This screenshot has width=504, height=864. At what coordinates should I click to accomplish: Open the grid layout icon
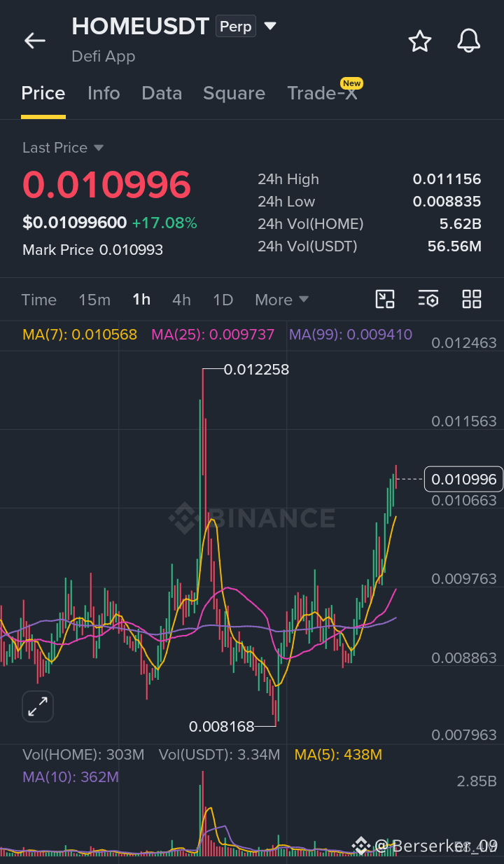(472, 299)
